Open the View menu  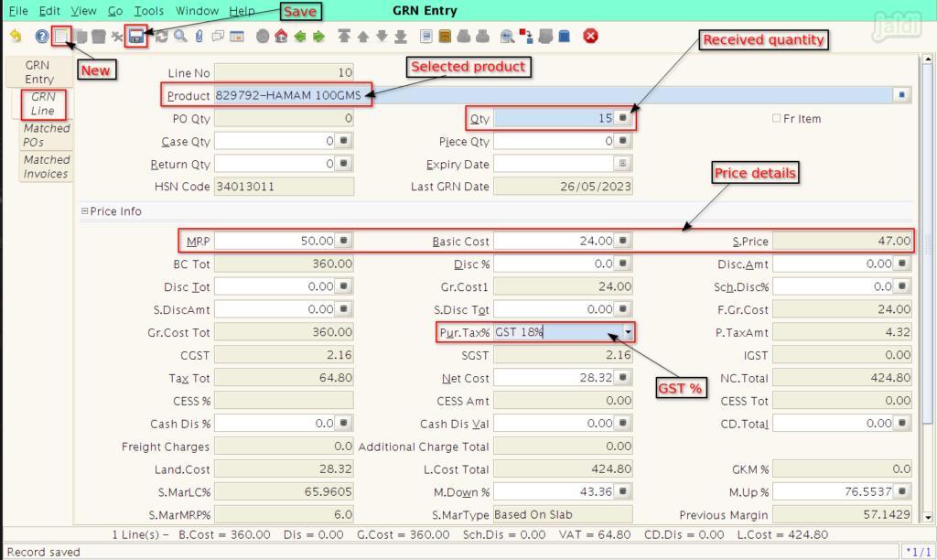tap(83, 11)
